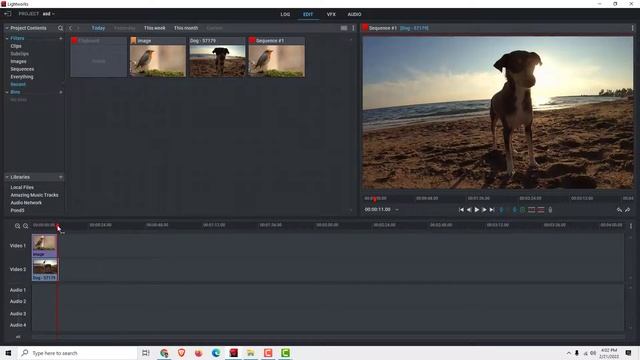Image resolution: width=640 pixels, height=360 pixels.
Task: Zoom out on the timeline
Action: pyautogui.click(x=25, y=226)
